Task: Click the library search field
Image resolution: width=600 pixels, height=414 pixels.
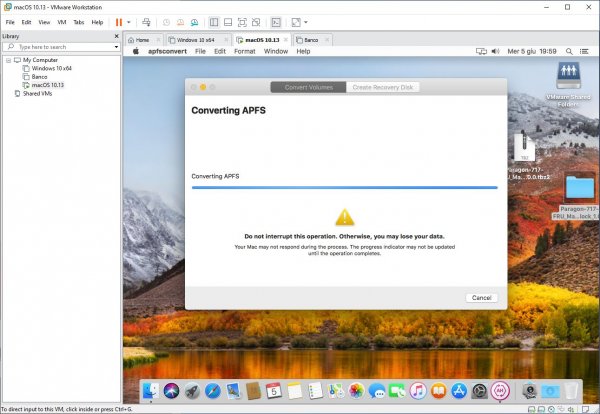Action: click(61, 47)
